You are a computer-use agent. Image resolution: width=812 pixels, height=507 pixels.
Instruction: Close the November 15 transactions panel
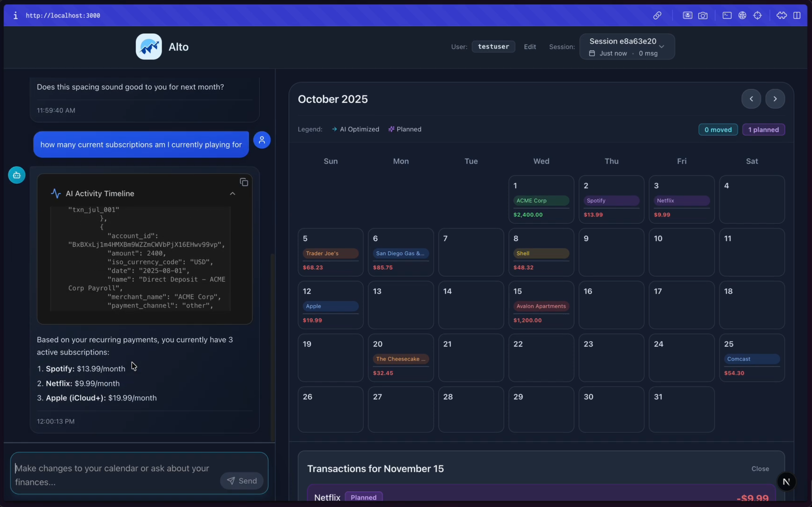pos(760,468)
